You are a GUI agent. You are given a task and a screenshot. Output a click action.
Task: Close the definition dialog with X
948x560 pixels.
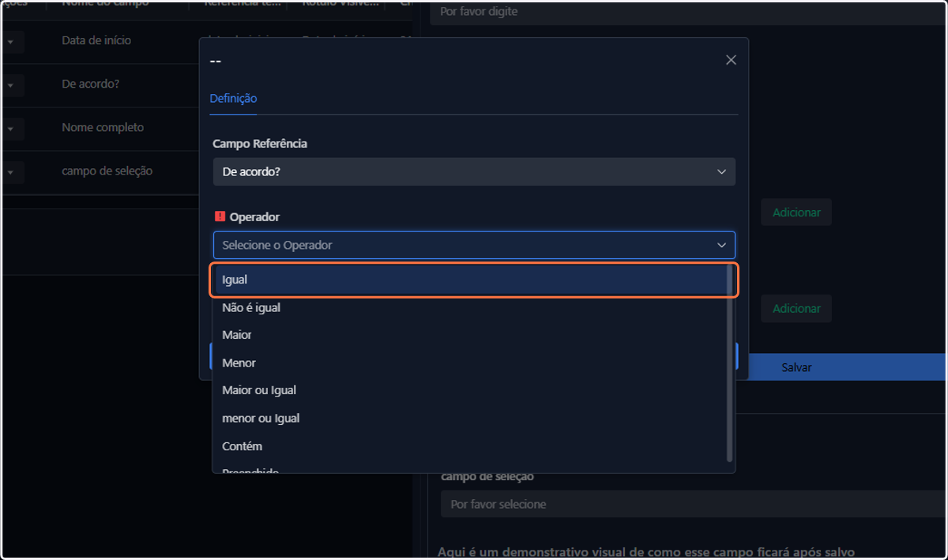[x=731, y=60]
